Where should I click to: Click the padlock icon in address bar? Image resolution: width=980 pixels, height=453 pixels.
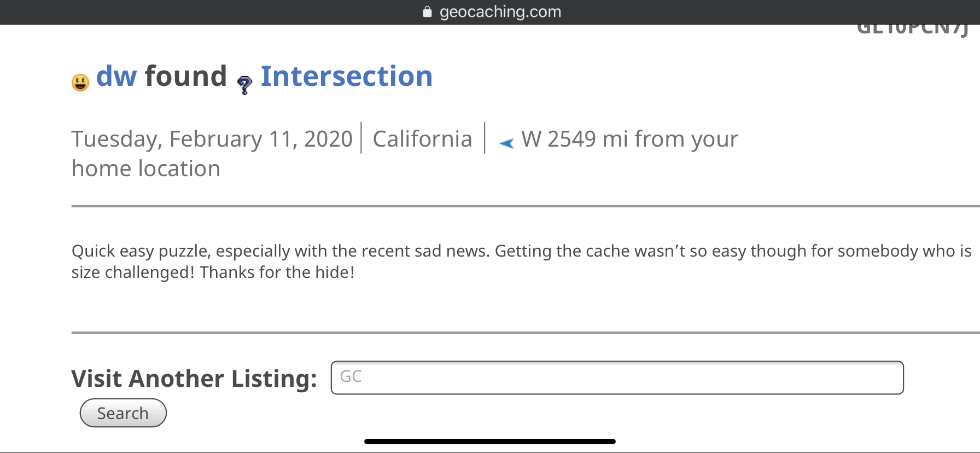[427, 12]
